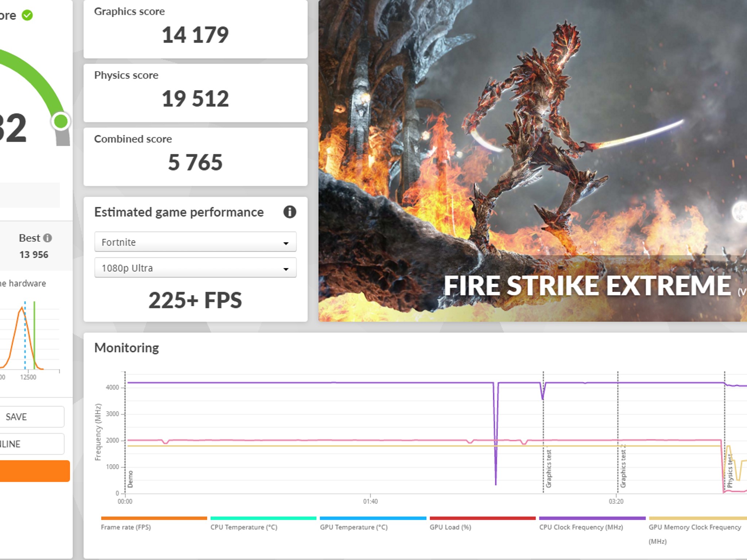View info about the Best score

click(48, 238)
